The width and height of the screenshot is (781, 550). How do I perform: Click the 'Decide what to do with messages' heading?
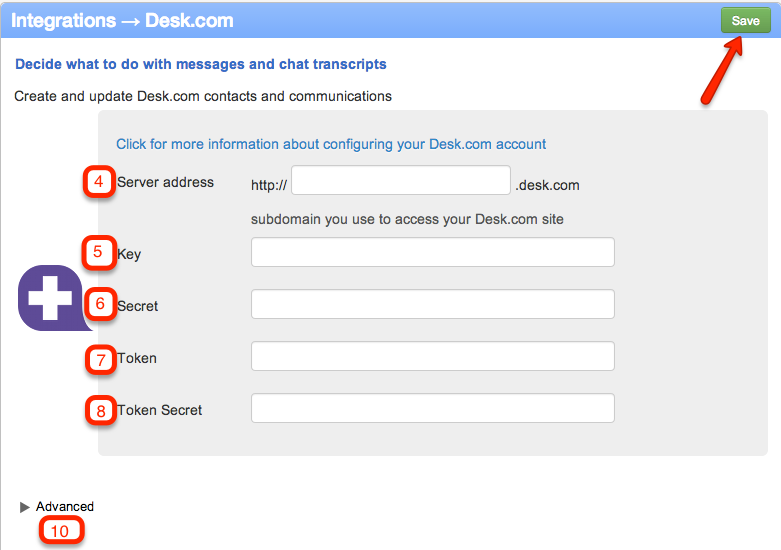click(x=201, y=64)
